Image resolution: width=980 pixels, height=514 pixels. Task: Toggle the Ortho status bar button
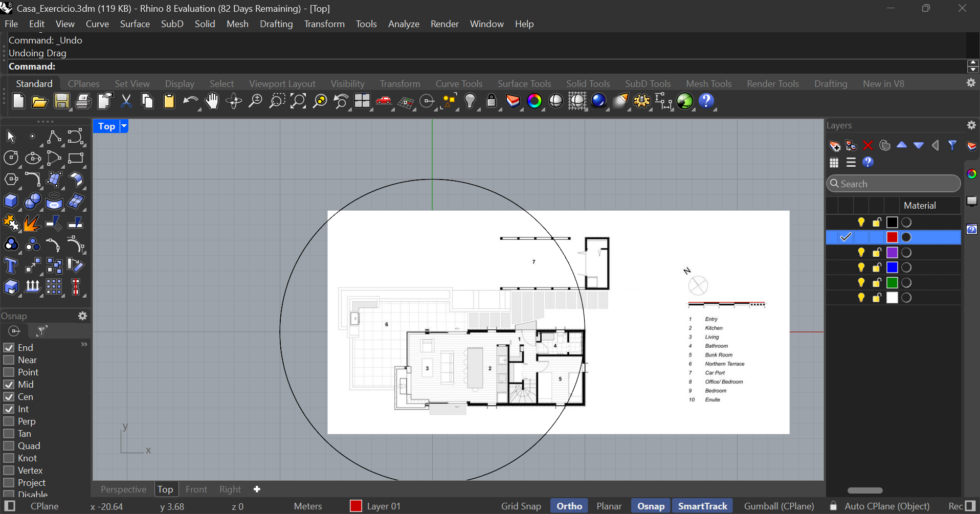569,506
